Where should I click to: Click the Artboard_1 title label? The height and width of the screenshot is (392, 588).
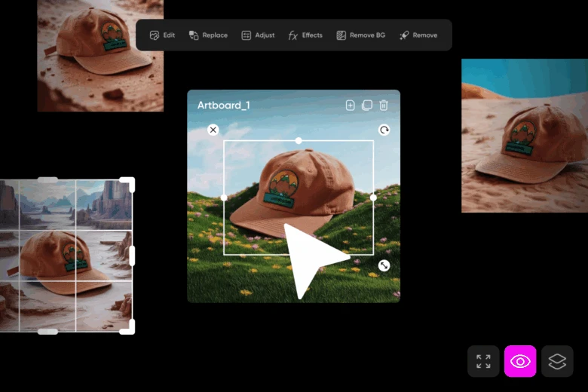point(223,106)
